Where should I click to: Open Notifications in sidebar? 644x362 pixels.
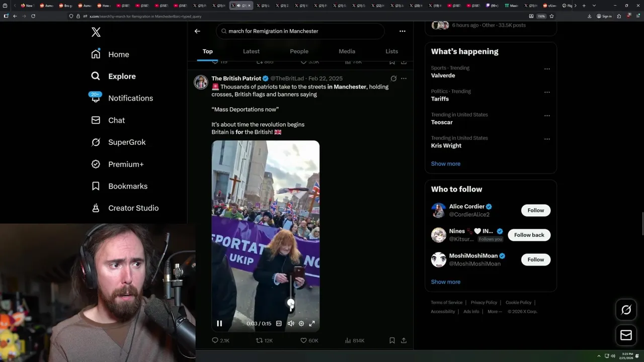[x=122, y=98]
